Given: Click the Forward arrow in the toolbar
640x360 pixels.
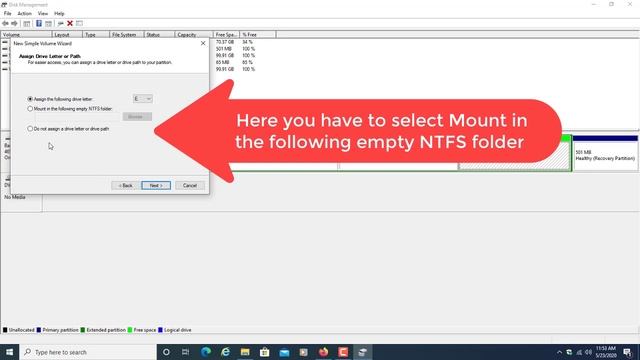Looking at the screenshot, I should click(15, 24).
